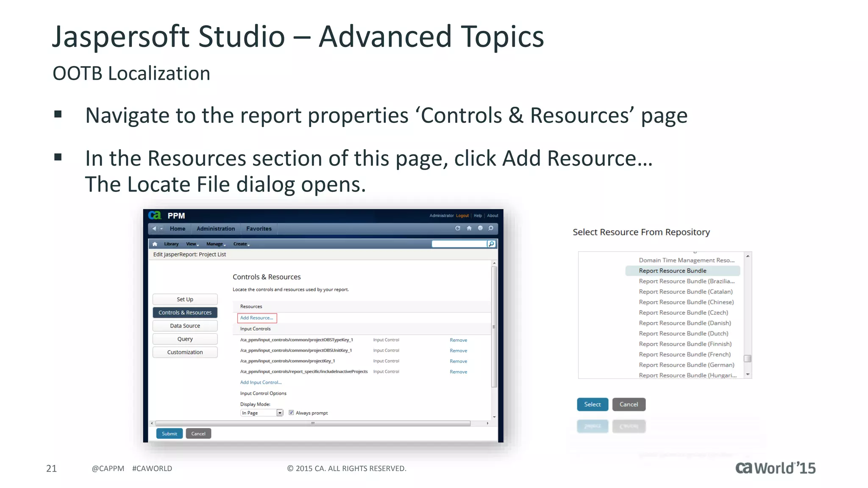Select Domain Time Management Reso... item
The image size is (868, 488).
point(687,260)
